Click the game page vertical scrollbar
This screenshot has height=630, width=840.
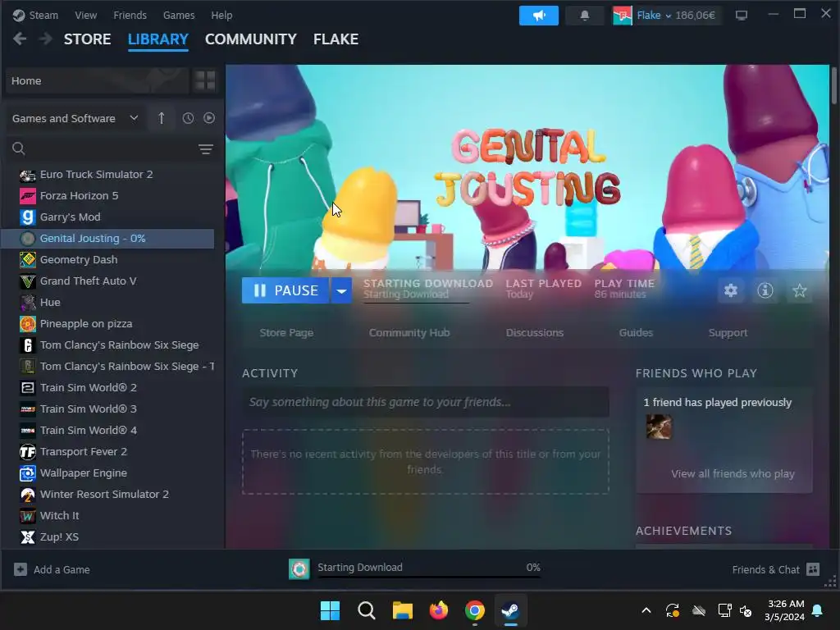833,85
